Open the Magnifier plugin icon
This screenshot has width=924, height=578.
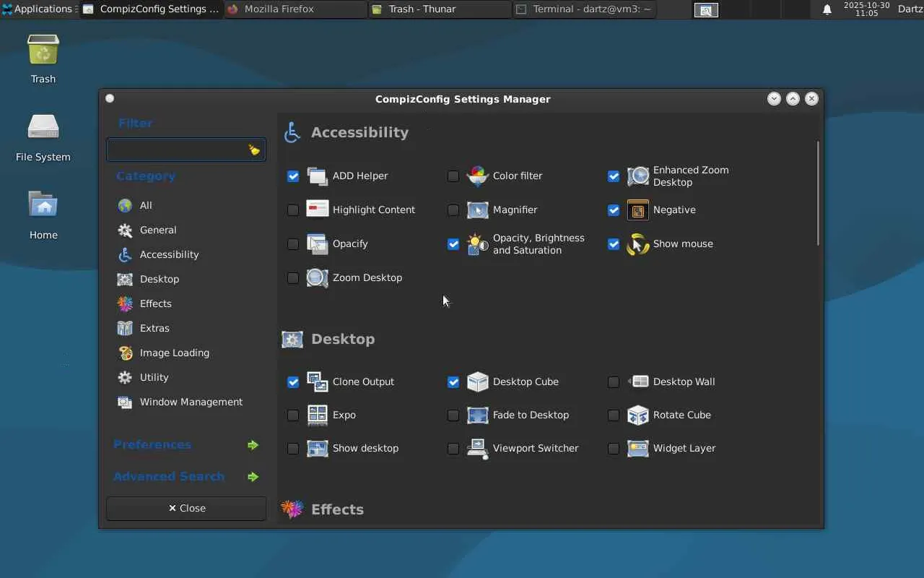pos(478,210)
